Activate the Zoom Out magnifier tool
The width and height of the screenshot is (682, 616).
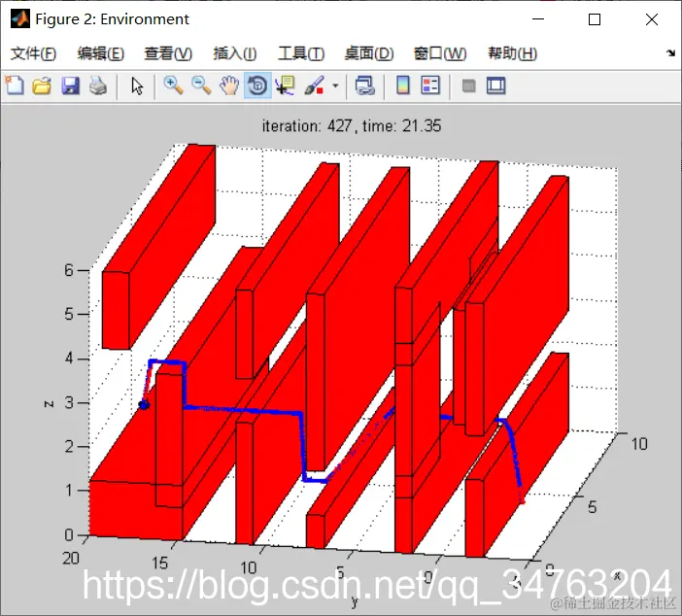(x=201, y=86)
